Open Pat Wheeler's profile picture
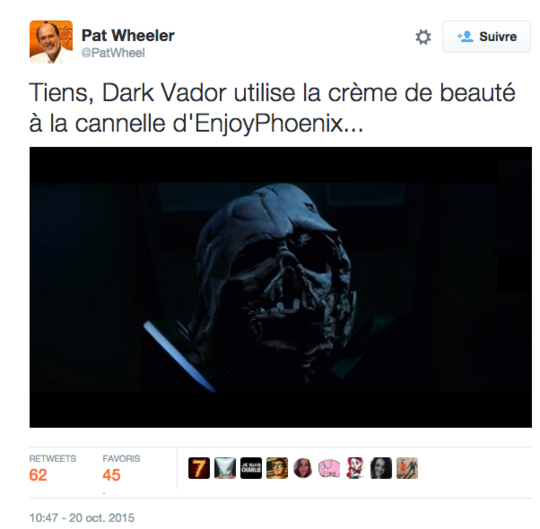 click(x=51, y=42)
